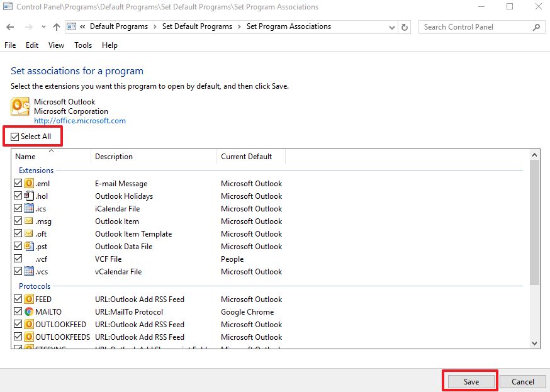Click the search magnifier icon
This screenshot has height=392, width=550.
[536, 27]
